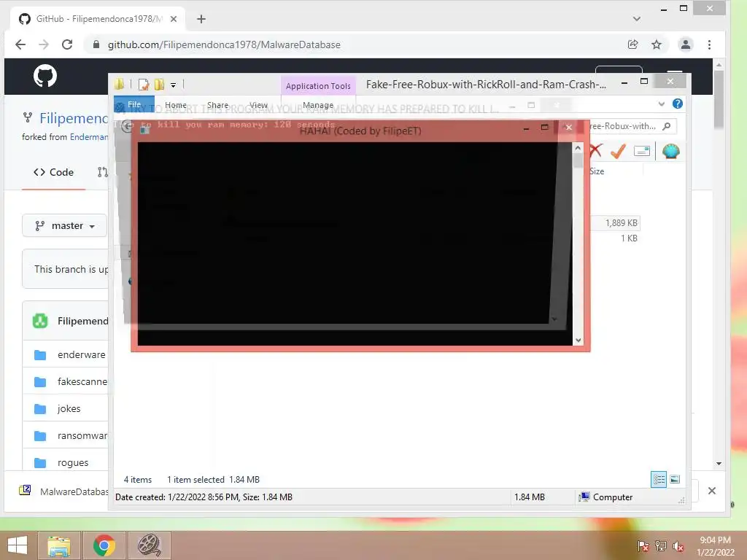The image size is (747, 560).
Task: Open the Enderman forked-from link
Action: click(89, 137)
